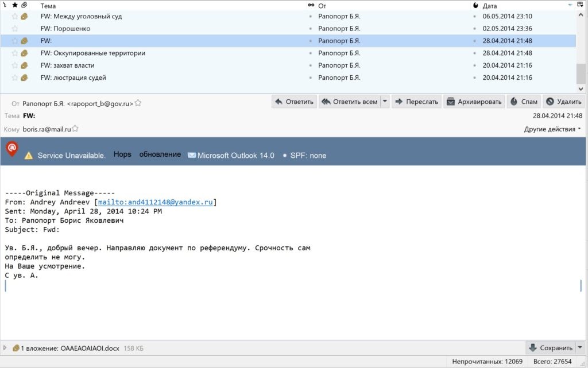Viewport: 588px width, 368px height.
Task: Click the yellow warning triangle icon
Action: pos(28,156)
